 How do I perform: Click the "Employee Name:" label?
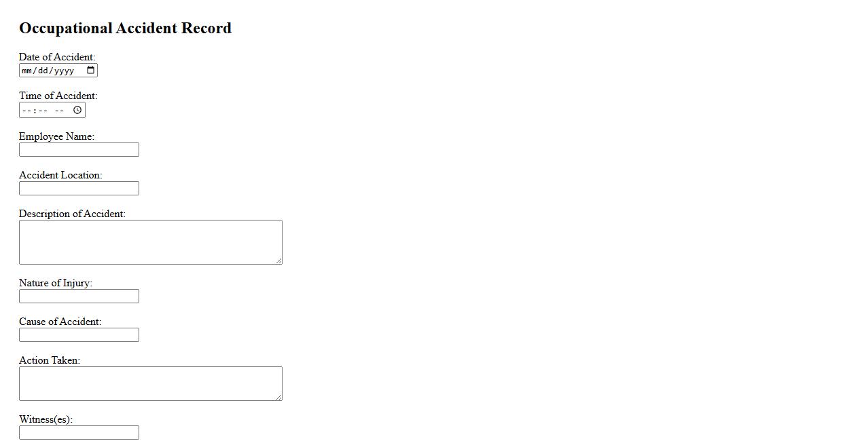pyautogui.click(x=56, y=136)
